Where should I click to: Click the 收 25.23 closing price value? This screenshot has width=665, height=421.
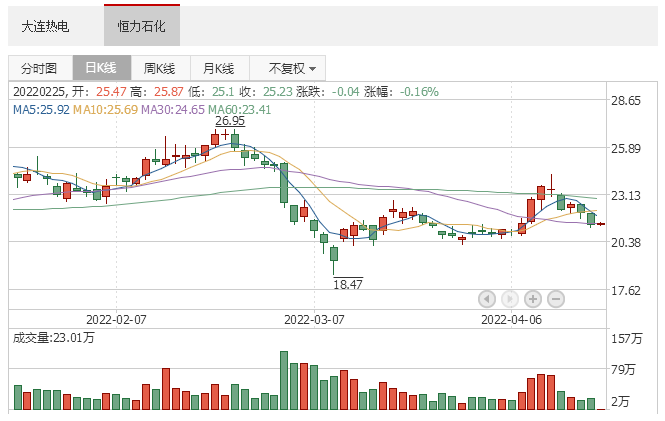tap(278, 92)
